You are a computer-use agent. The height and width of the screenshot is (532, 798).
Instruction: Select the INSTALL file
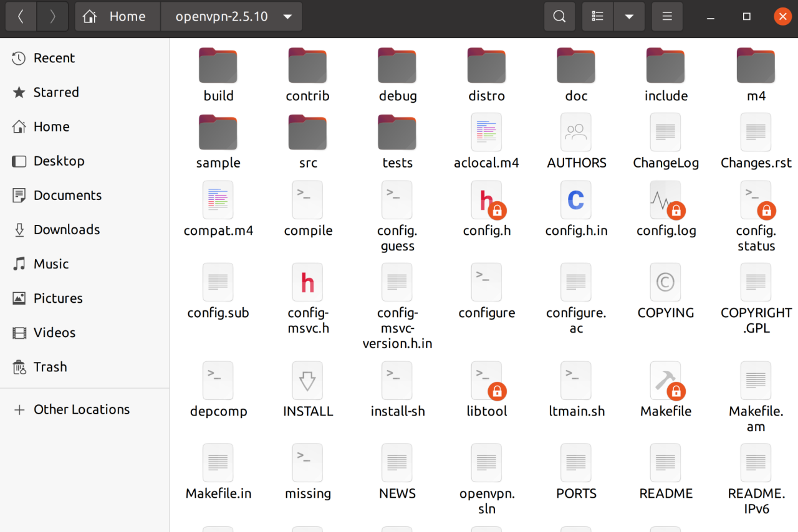[x=307, y=390]
